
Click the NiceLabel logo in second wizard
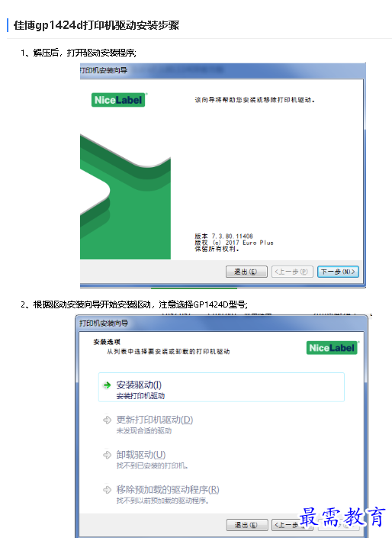(x=332, y=348)
